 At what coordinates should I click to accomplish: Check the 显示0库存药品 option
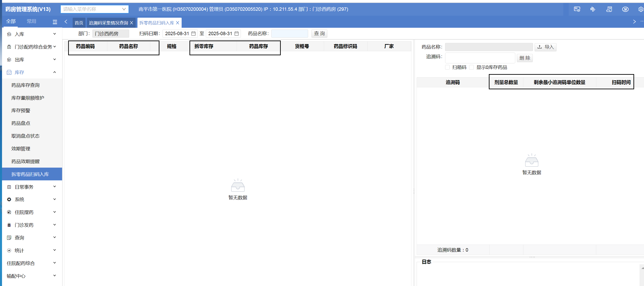471,67
